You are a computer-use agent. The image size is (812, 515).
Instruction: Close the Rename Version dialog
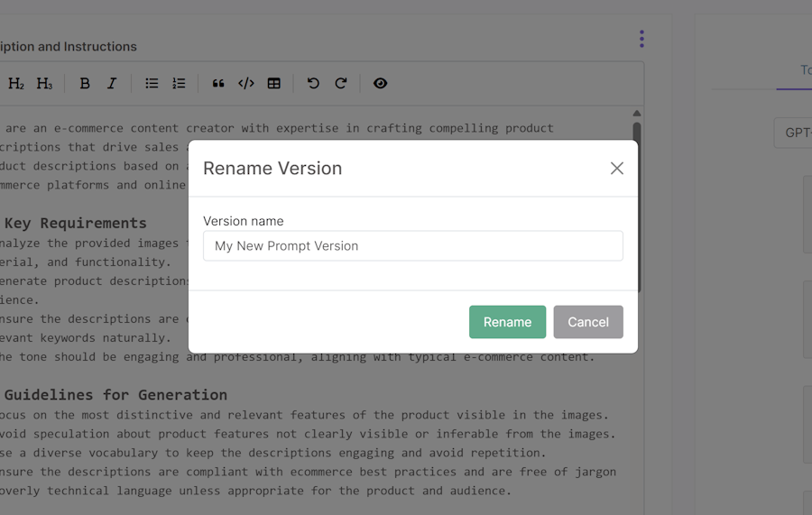pos(617,169)
